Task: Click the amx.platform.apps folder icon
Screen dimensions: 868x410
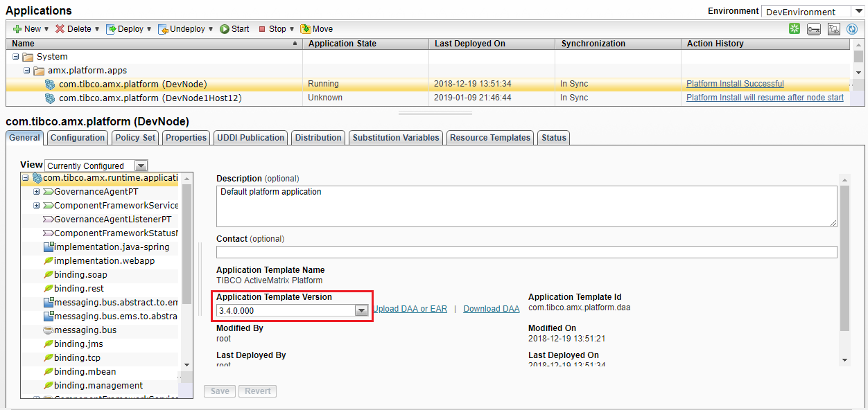Action: click(x=39, y=71)
